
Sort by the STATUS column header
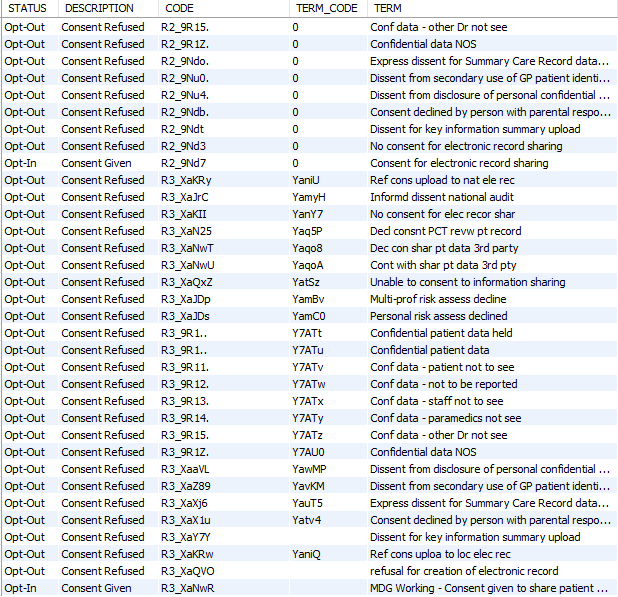point(27,8)
